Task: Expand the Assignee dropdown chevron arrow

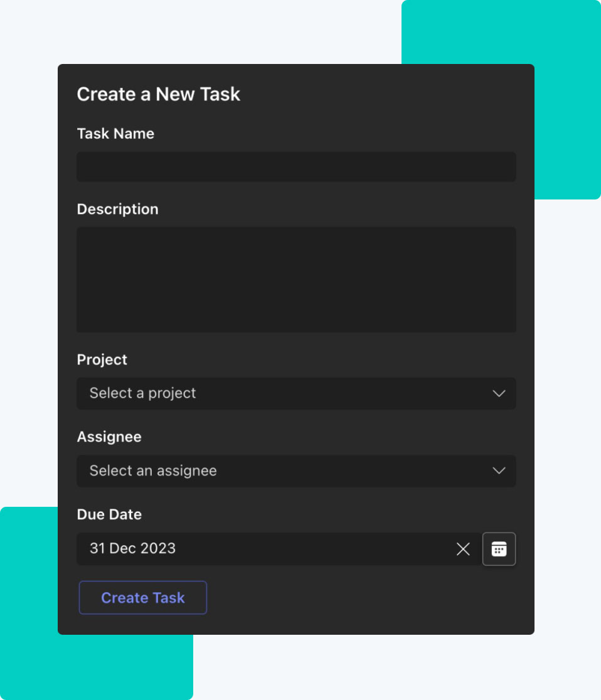Action: point(499,470)
